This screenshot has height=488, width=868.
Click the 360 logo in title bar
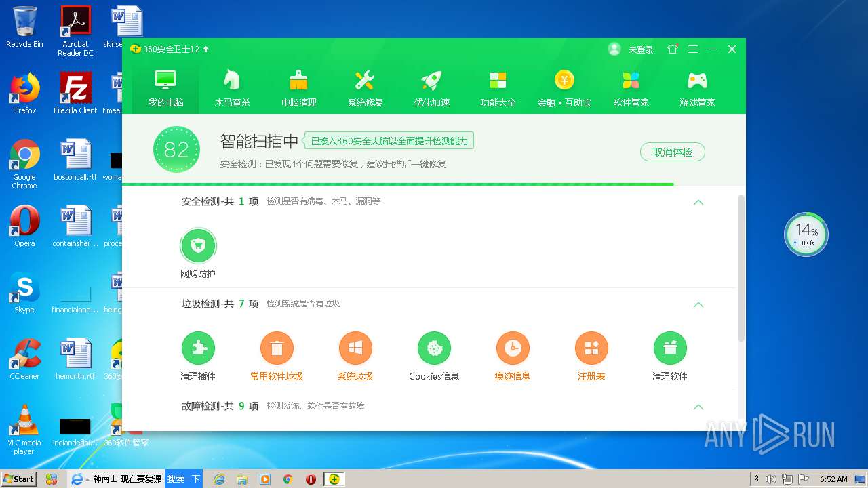pyautogui.click(x=135, y=49)
